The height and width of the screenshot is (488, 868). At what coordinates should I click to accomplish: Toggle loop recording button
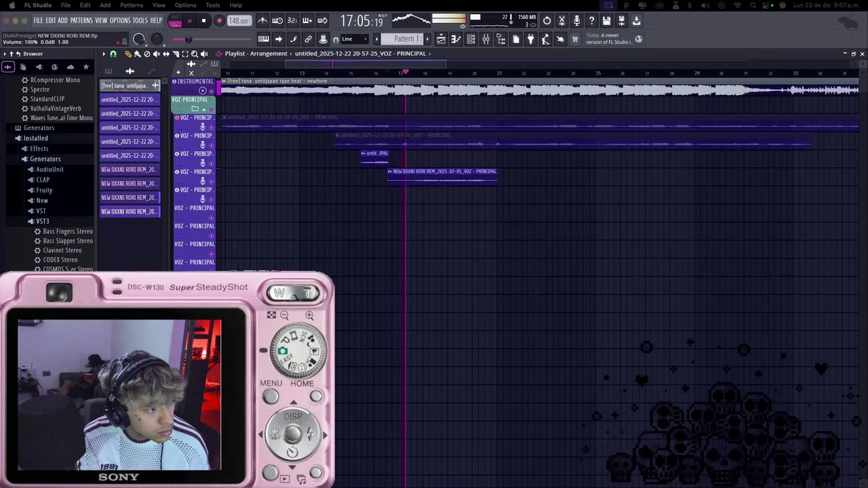click(x=322, y=20)
